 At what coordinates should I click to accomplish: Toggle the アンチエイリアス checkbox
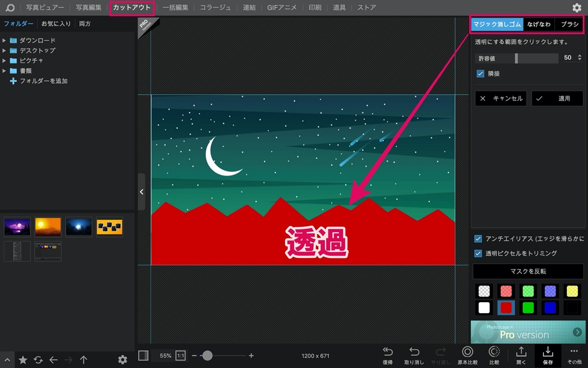coord(478,239)
